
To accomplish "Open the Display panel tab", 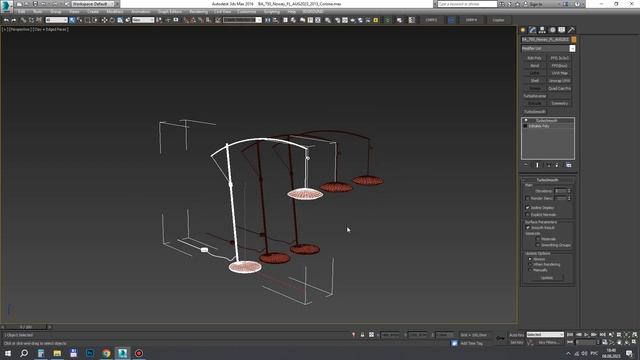I will (562, 30).
